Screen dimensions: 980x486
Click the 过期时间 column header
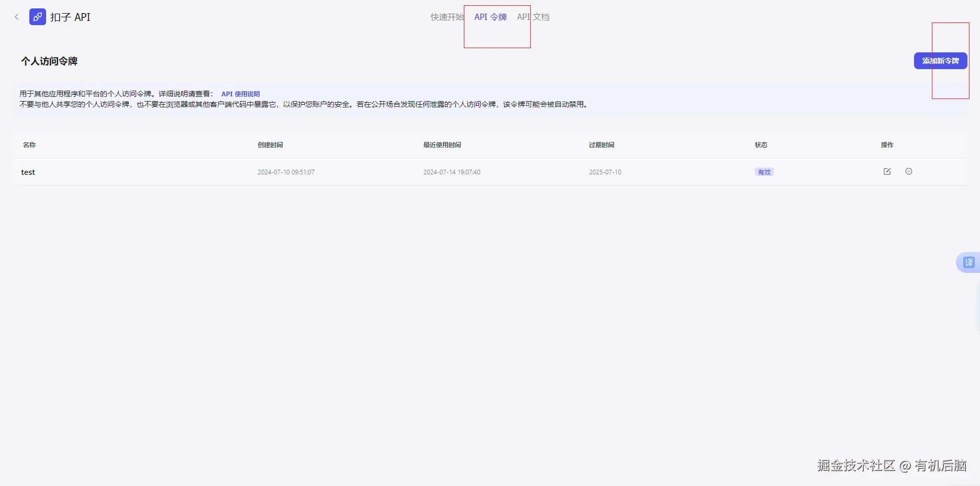(602, 145)
